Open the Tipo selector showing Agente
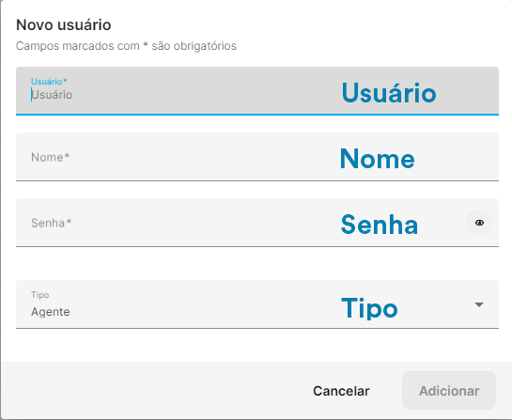512x420 pixels. [x=257, y=304]
